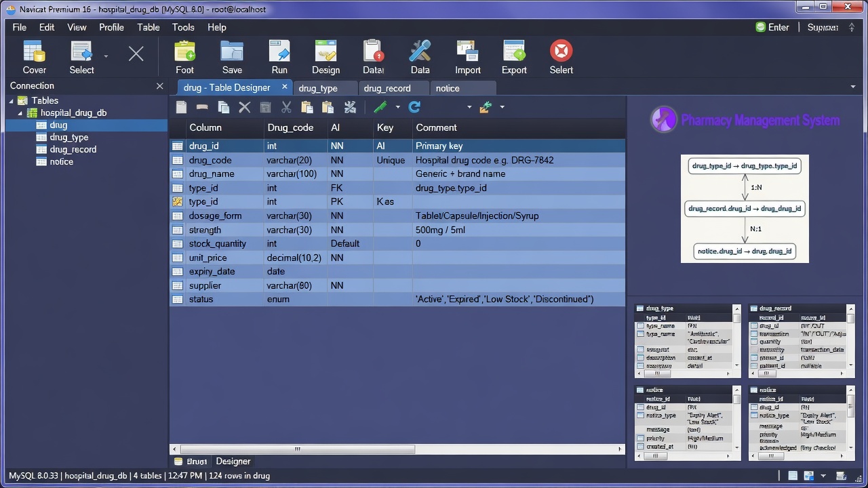This screenshot has height=488, width=868.
Task: Click the drug_record.drug_id relation box in diagram
Action: coord(745,208)
